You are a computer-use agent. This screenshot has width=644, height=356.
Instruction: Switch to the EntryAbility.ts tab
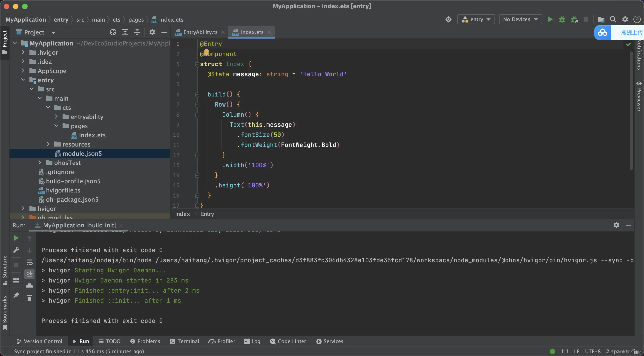click(200, 32)
